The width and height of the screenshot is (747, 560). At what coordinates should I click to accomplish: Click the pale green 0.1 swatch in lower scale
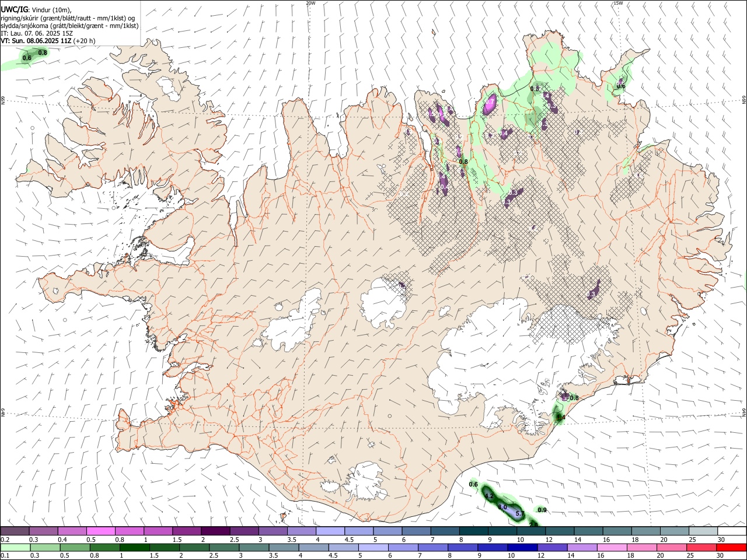[15, 547]
